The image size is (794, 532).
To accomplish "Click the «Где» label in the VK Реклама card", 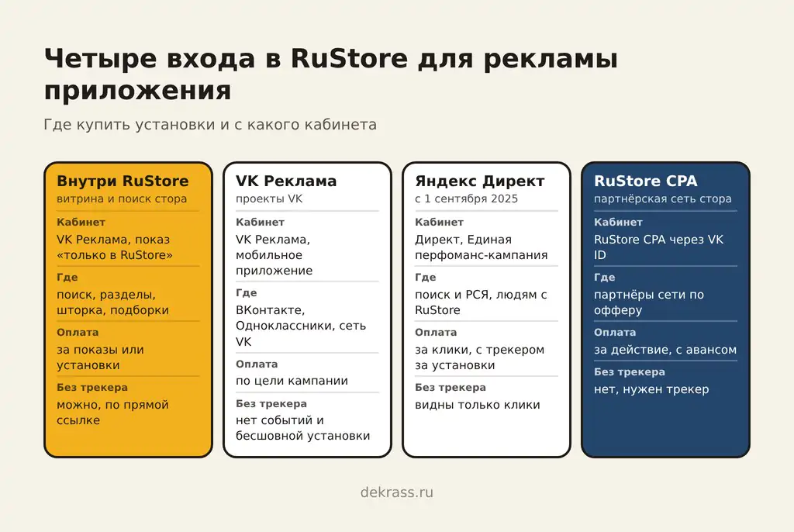I will [246, 293].
